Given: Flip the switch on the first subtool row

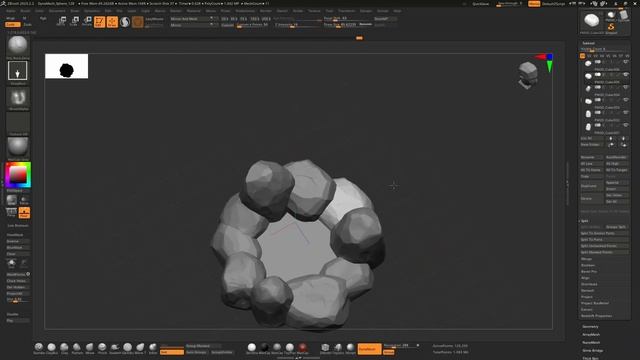Looking at the screenshot, I should point(598,62).
